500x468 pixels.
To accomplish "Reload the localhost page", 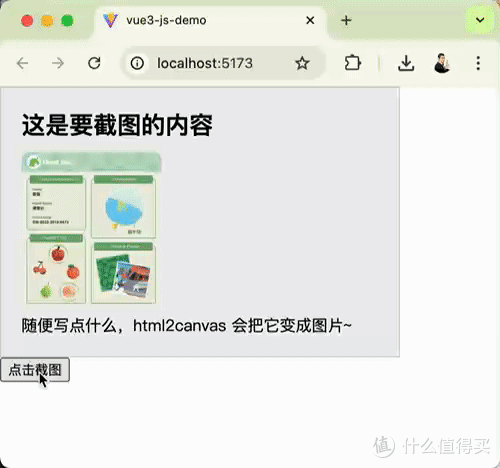I will tap(94, 63).
